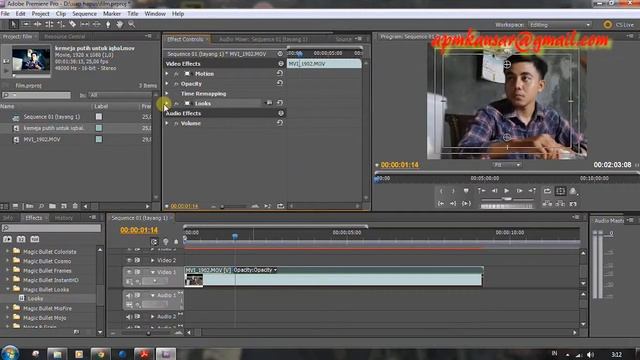640x360 pixels.
Task: Toggle the Opacity effect fx switch
Action: pyautogui.click(x=176, y=84)
